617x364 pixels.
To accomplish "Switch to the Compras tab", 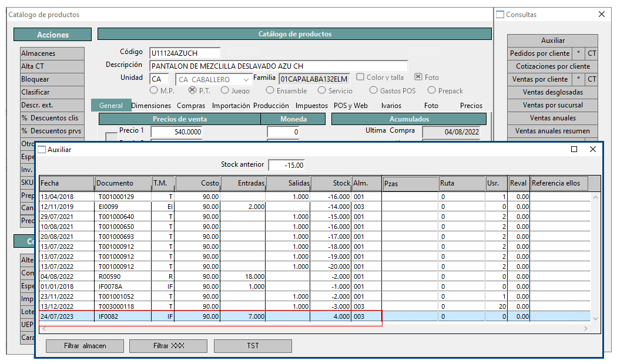I will tap(191, 106).
